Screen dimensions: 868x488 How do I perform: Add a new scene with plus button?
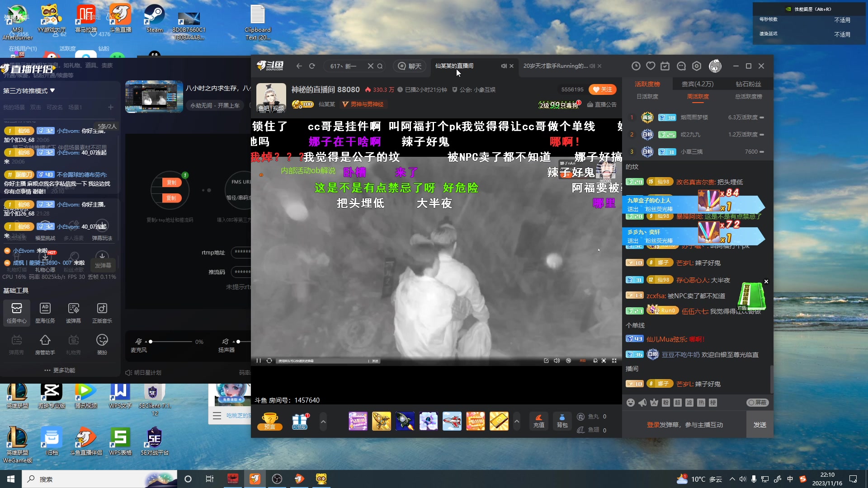111,107
